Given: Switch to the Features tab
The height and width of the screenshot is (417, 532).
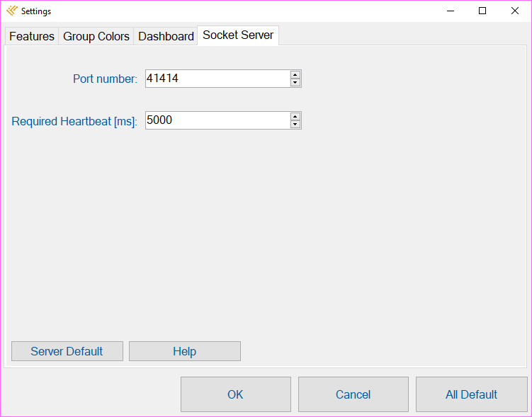Looking at the screenshot, I should 32,36.
